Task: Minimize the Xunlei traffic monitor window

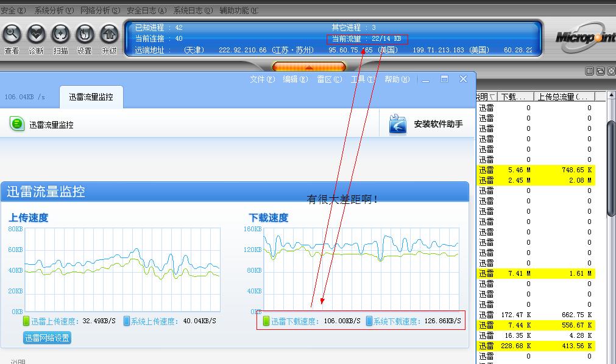Action: click(425, 80)
